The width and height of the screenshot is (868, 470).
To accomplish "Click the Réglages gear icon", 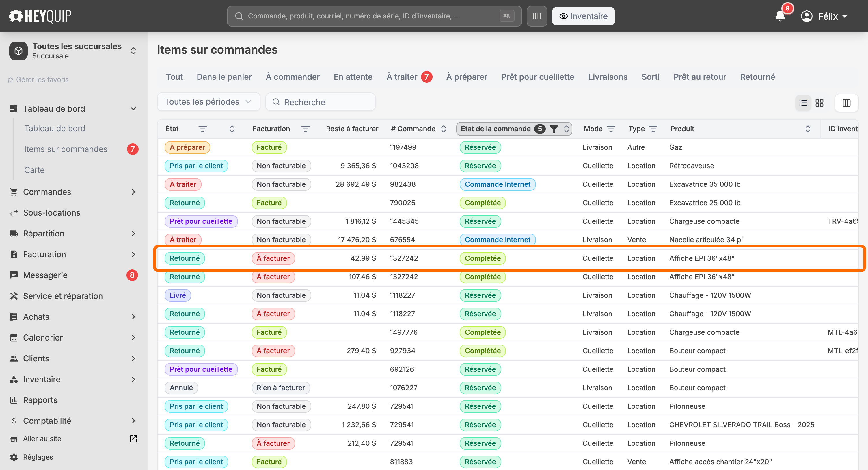I will tap(14, 457).
